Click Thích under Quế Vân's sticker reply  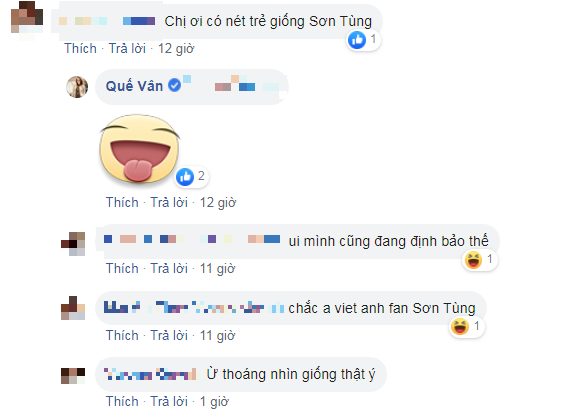[x=122, y=202]
